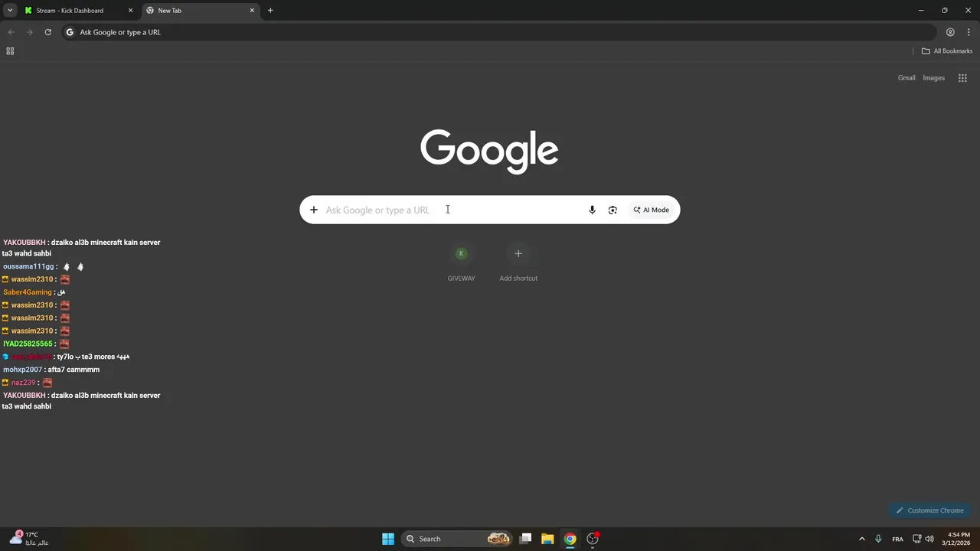Open a new tab with the plus button
Viewport: 980px width, 551px height.
(270, 11)
